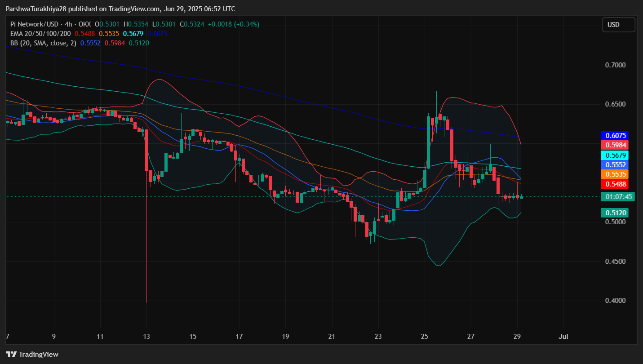This screenshot has height=364, width=643.
Task: Click the Jul label on time axis
Action: (563, 336)
